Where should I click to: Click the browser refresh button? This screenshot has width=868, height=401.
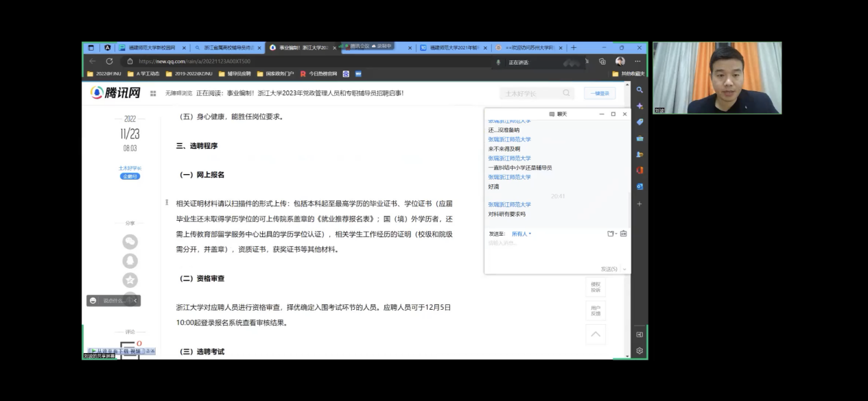click(x=109, y=61)
